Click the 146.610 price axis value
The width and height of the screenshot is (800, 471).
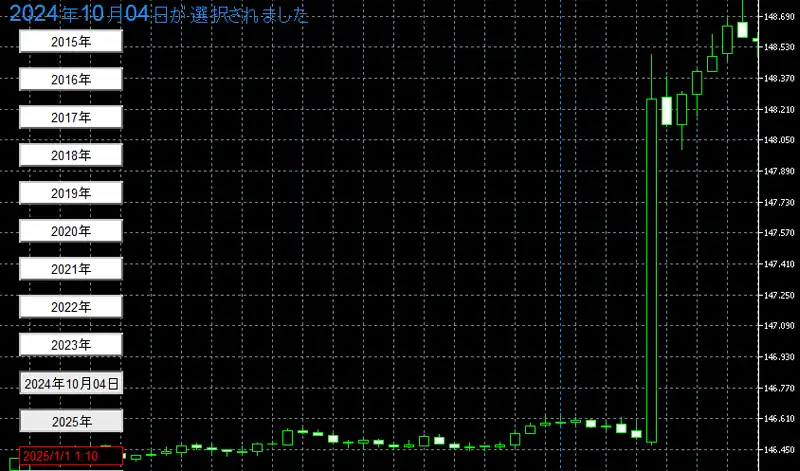[779, 418]
